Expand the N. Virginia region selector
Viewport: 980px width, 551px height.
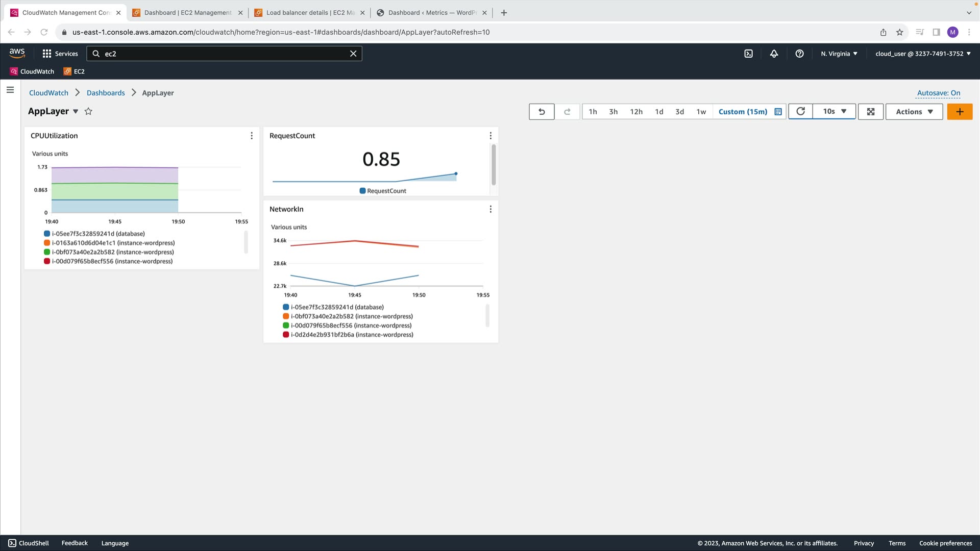(x=839, y=54)
